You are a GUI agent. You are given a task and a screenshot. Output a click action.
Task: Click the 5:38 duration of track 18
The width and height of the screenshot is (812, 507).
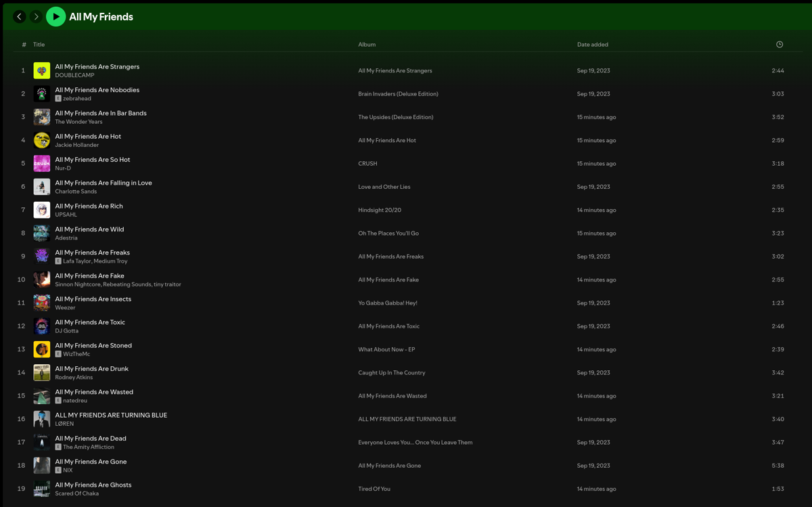tap(777, 466)
